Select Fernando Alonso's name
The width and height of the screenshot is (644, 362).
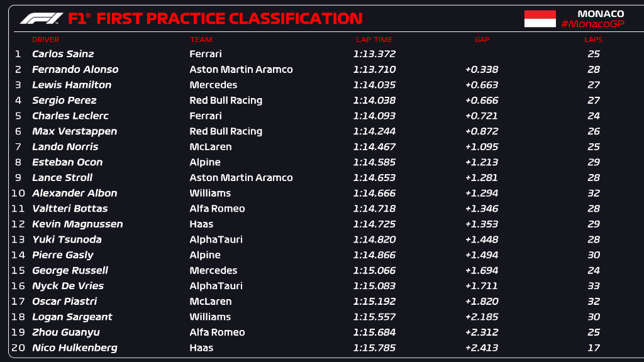pos(75,69)
